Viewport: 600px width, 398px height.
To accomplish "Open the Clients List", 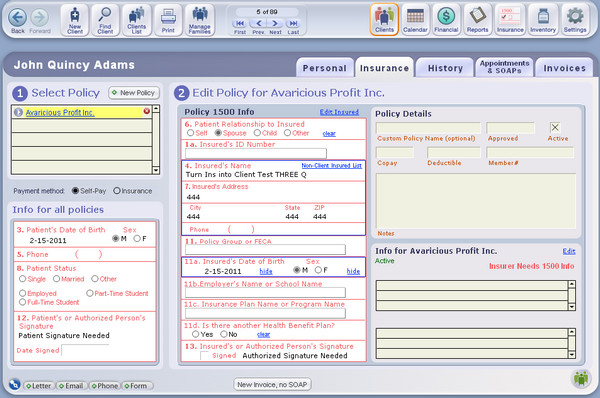I will pyautogui.click(x=137, y=20).
